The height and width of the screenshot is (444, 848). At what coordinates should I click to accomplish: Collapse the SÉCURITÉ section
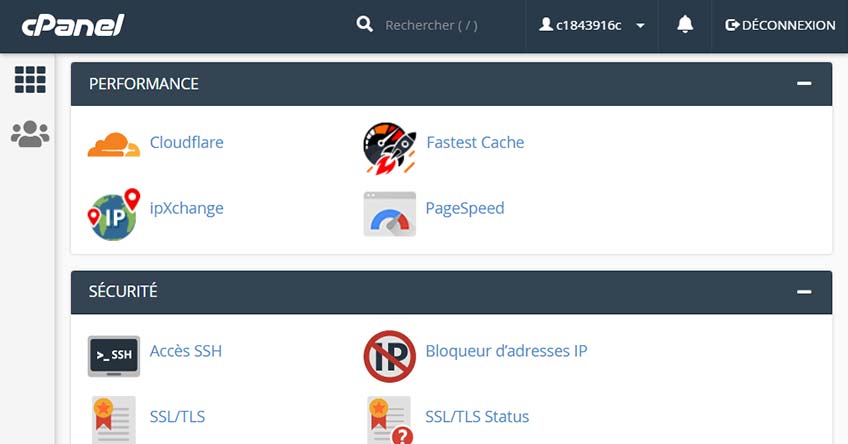tap(804, 291)
